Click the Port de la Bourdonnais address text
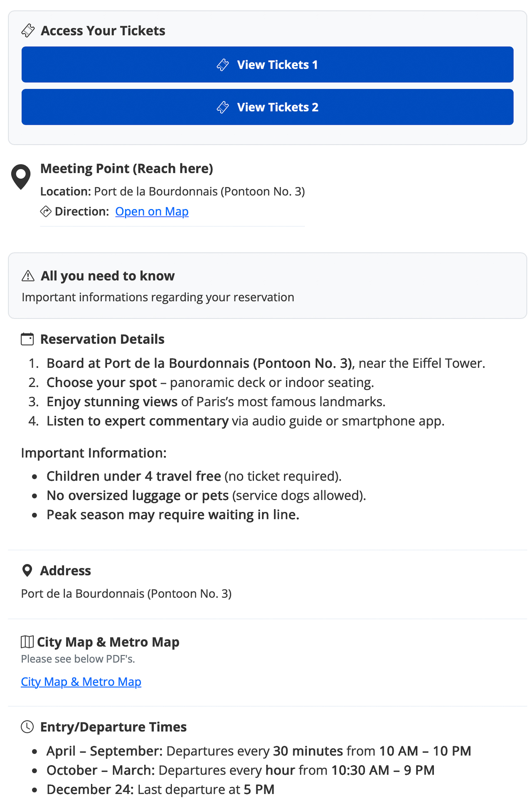Screen dimensions: 532x798 (x=126, y=593)
